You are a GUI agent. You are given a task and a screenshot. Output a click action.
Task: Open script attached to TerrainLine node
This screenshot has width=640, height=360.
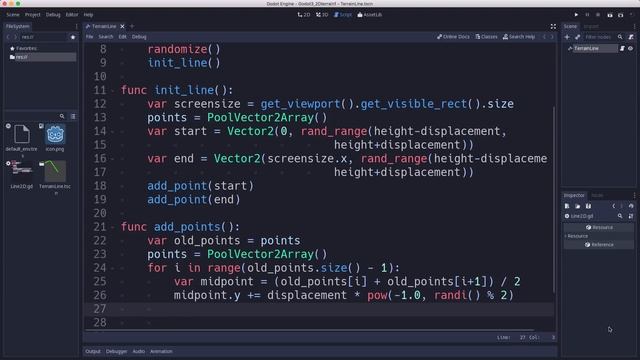coord(622,49)
